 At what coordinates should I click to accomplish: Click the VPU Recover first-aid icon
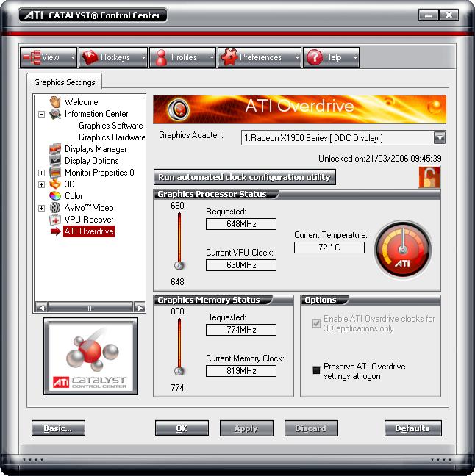pyautogui.click(x=55, y=220)
